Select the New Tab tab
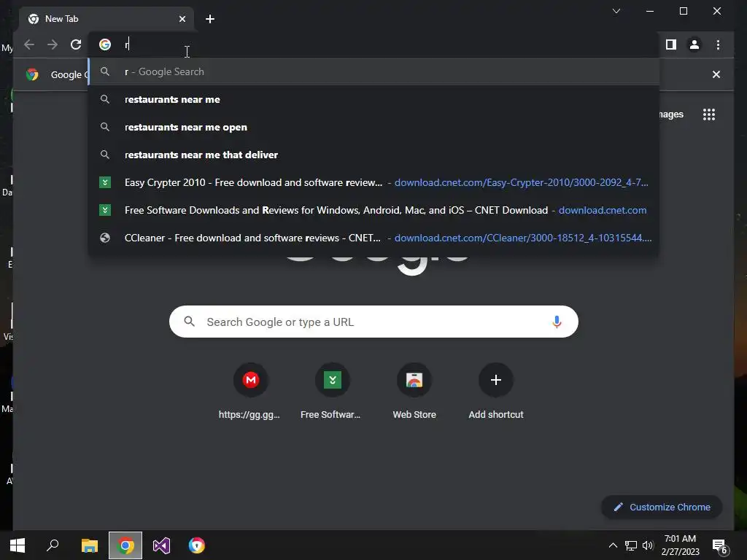This screenshot has width=747, height=560. coord(107,19)
